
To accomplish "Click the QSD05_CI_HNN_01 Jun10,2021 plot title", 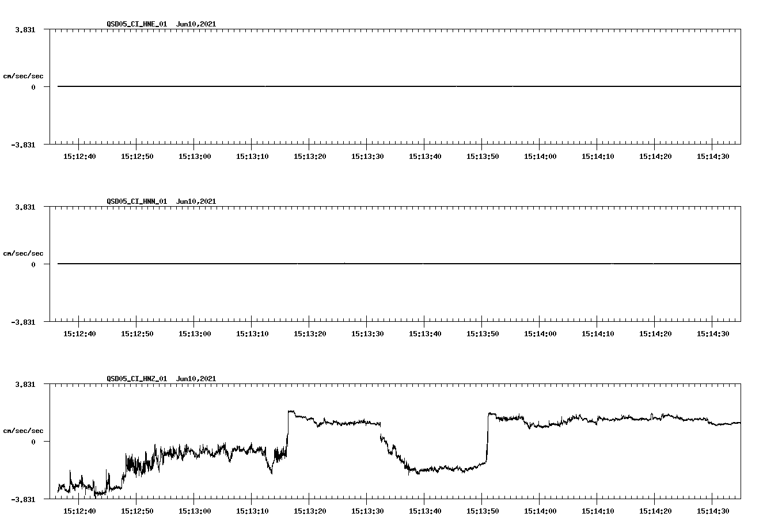I will pos(161,202).
